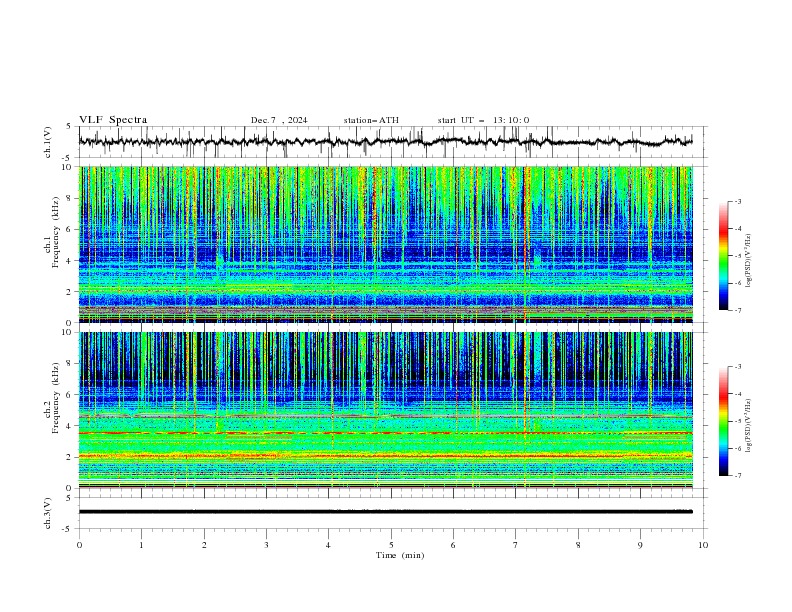Click the upper color bar "log(PSD)(V²/Hz)" label

click(x=749, y=261)
